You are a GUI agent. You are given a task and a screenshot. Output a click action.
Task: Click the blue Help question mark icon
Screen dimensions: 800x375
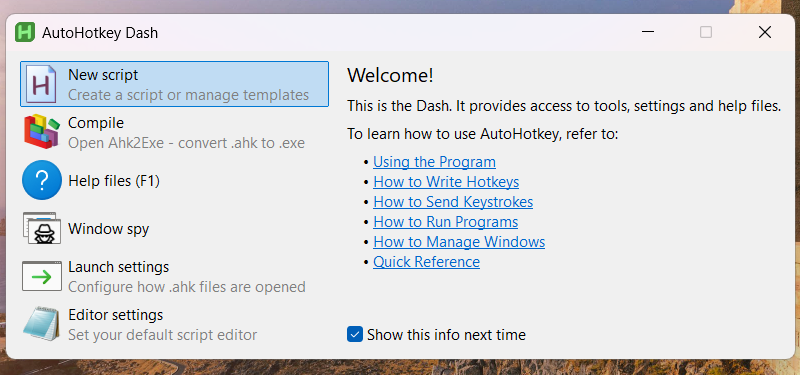[42, 180]
